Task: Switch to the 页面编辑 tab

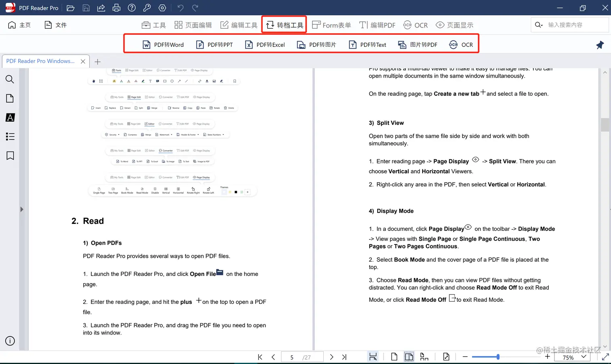Action: point(193,25)
